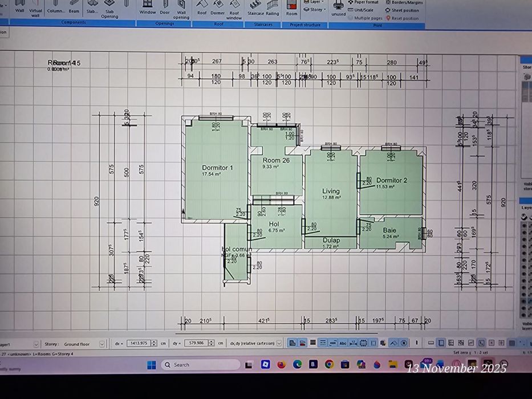The image size is (532, 399).
Task: Choose the Railing tool
Action: pyautogui.click(x=272, y=8)
